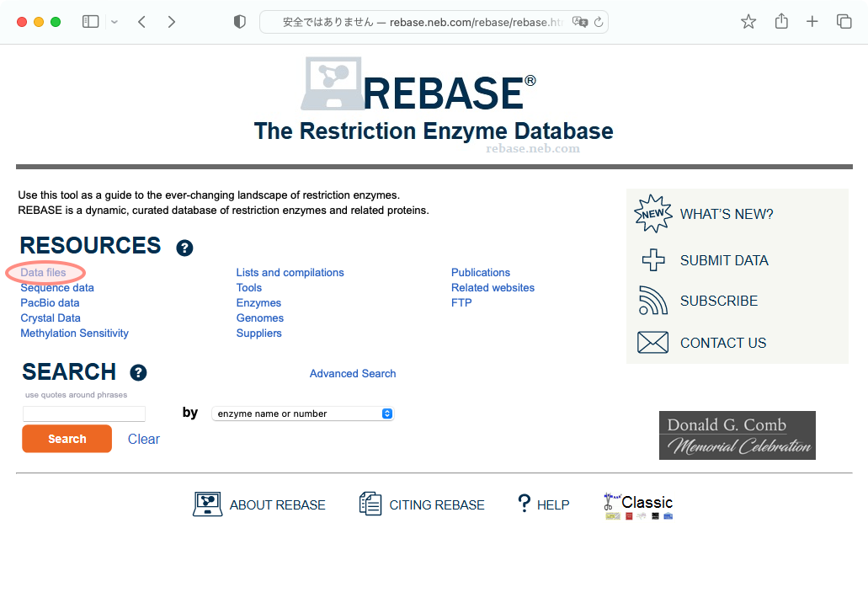Open the Suppliers link
Image resolution: width=868 pixels, height=603 pixels.
(x=259, y=334)
